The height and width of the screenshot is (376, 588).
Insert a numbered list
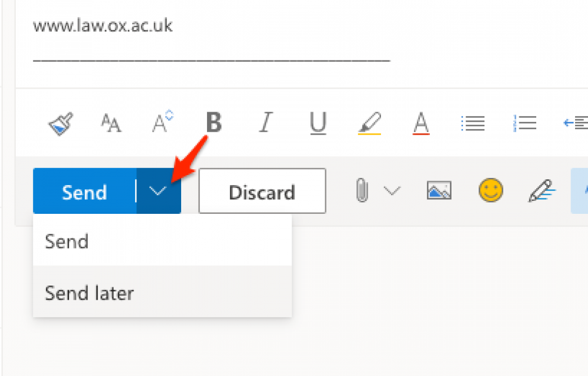pyautogui.click(x=524, y=123)
